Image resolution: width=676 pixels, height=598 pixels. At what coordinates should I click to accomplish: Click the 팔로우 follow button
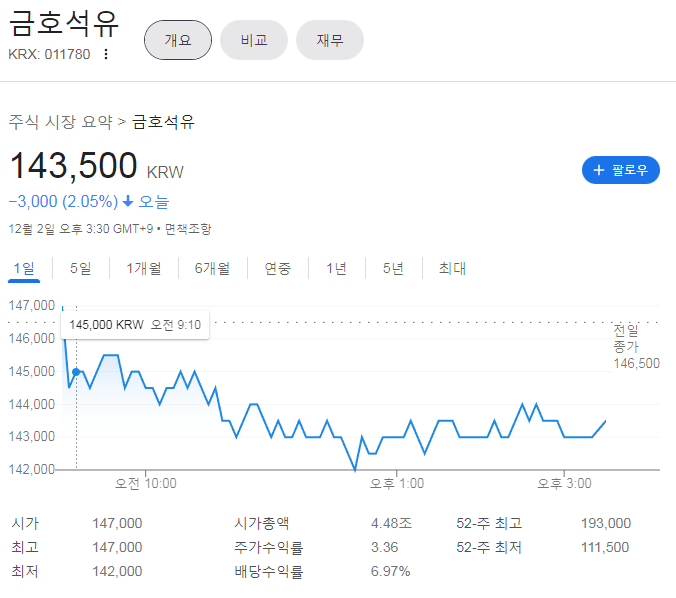(x=620, y=170)
